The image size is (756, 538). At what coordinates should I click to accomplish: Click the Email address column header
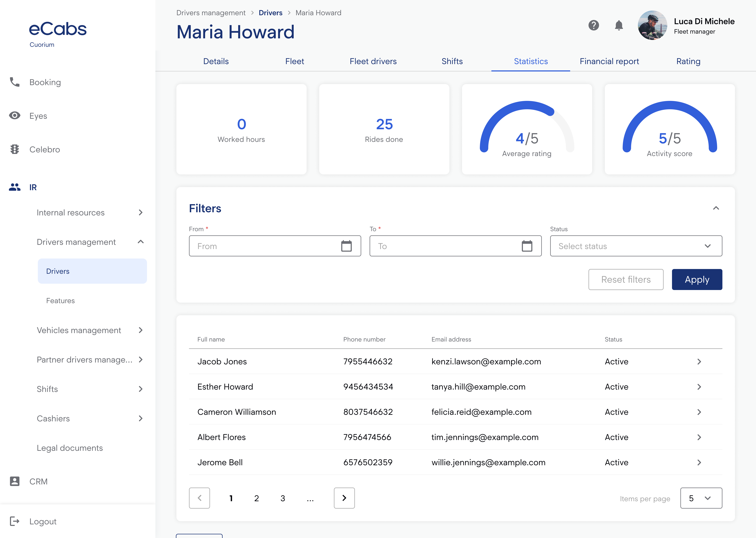pos(451,339)
